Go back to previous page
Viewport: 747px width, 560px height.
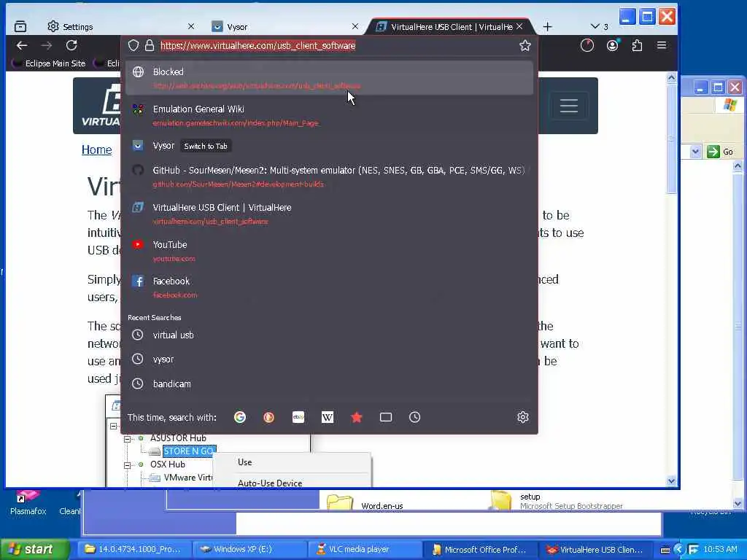click(x=22, y=46)
